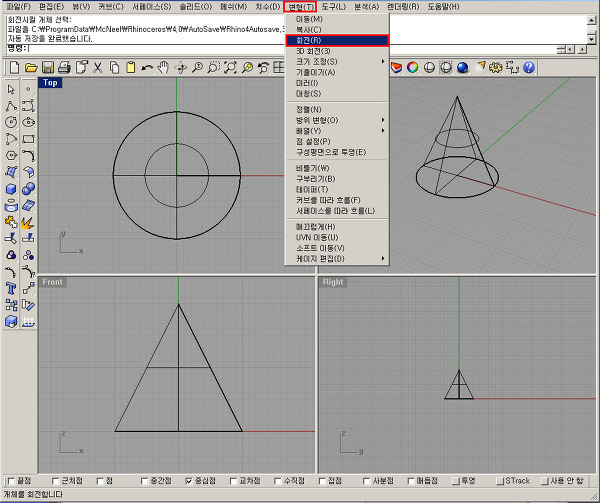Click the Undo arrow icon
The image size is (600, 503).
[147, 68]
